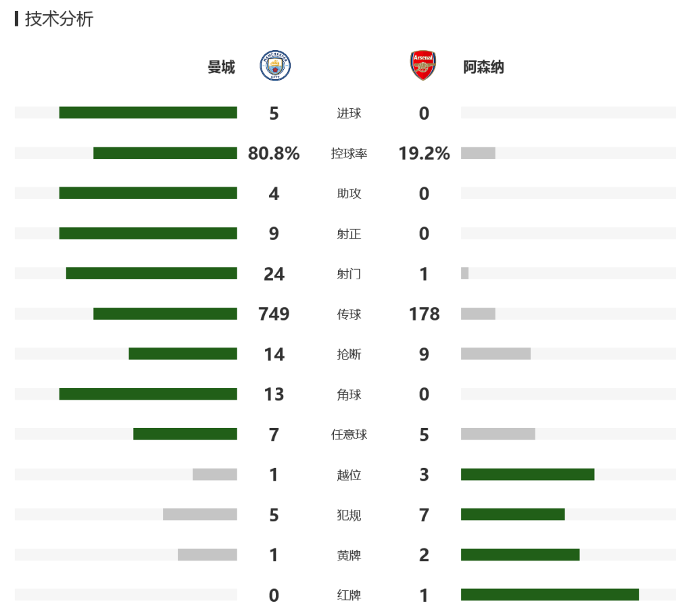Click Arsenal's grey 控球率 bar

point(478,153)
